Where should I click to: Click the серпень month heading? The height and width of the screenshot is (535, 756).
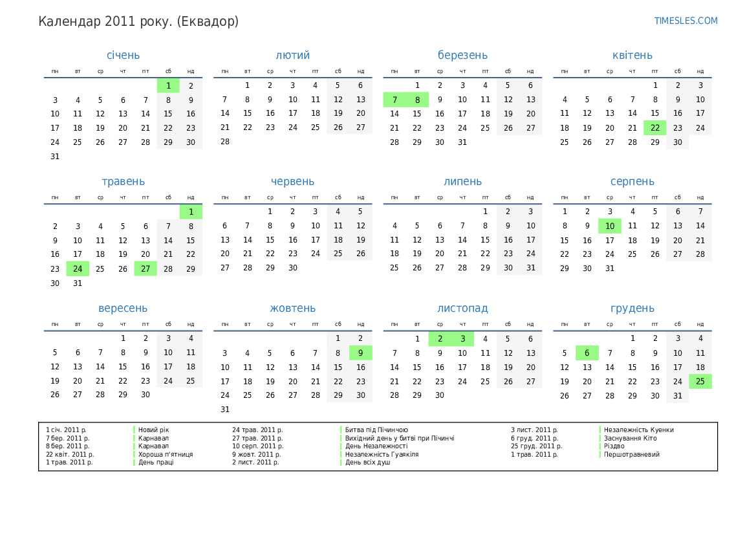(632, 182)
